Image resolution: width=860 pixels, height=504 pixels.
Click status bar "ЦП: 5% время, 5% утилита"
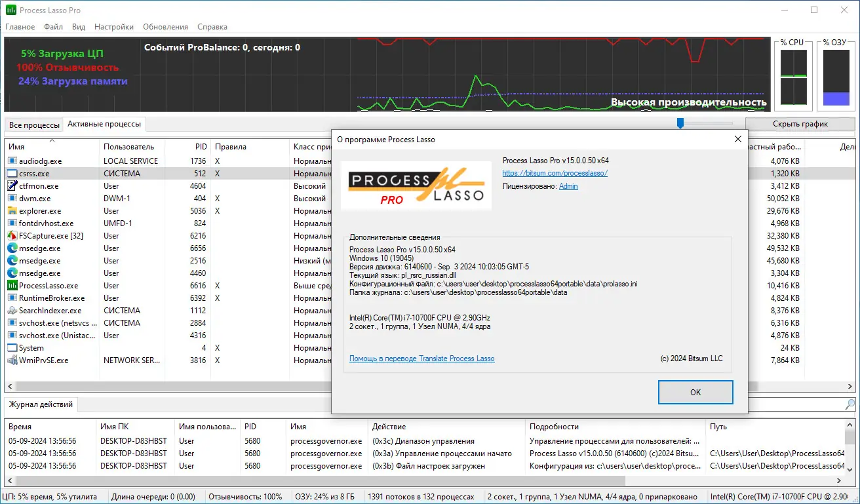50,497
